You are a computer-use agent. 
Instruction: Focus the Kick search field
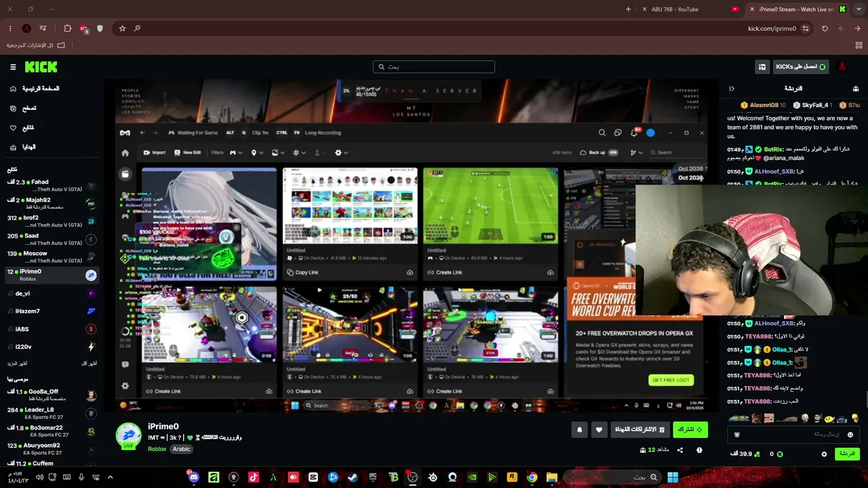click(434, 67)
